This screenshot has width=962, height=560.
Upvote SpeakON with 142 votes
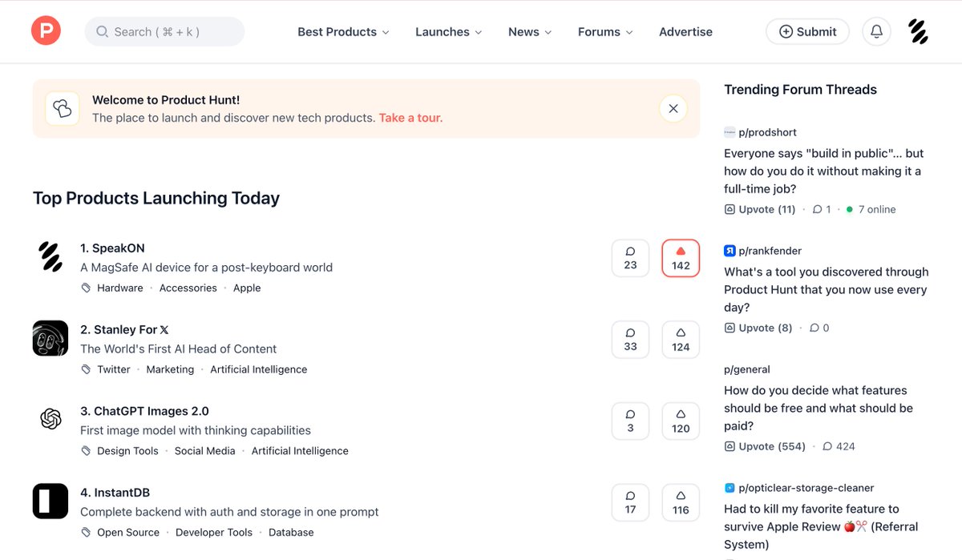681,258
